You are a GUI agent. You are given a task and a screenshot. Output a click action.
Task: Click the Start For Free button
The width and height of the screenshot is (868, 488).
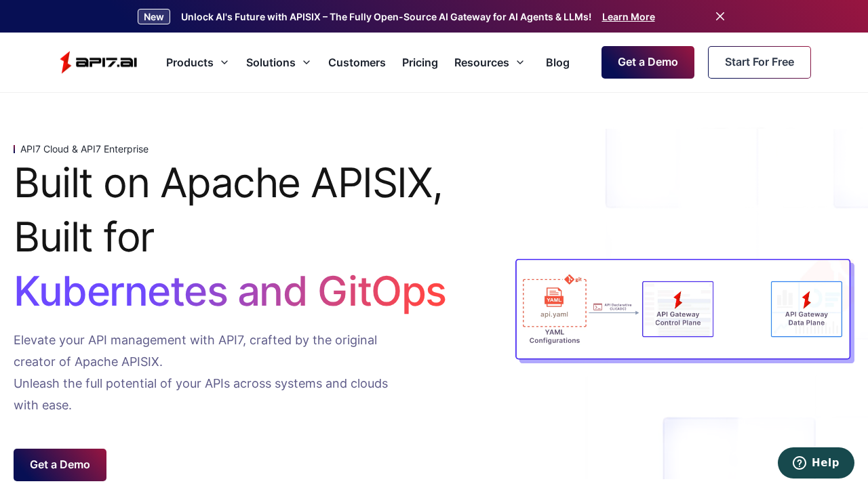click(759, 62)
